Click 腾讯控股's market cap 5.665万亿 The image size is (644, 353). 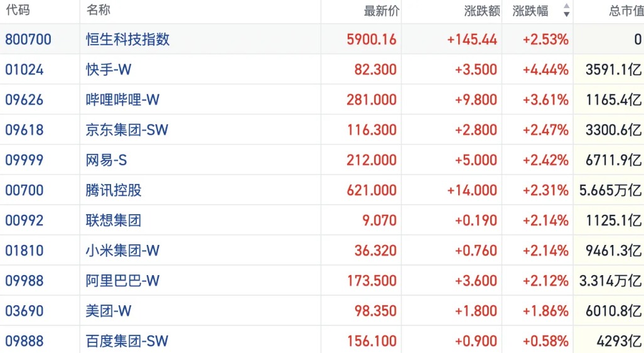pyautogui.click(x=611, y=190)
